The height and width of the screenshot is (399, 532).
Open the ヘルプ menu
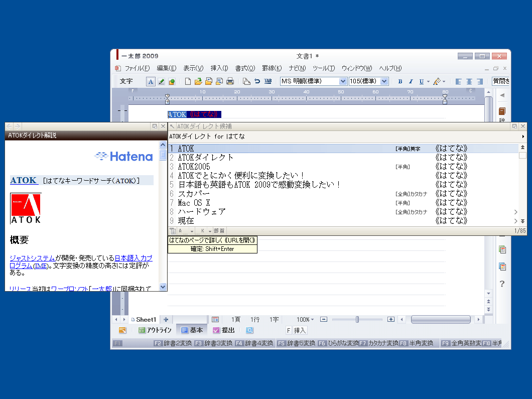(390, 68)
